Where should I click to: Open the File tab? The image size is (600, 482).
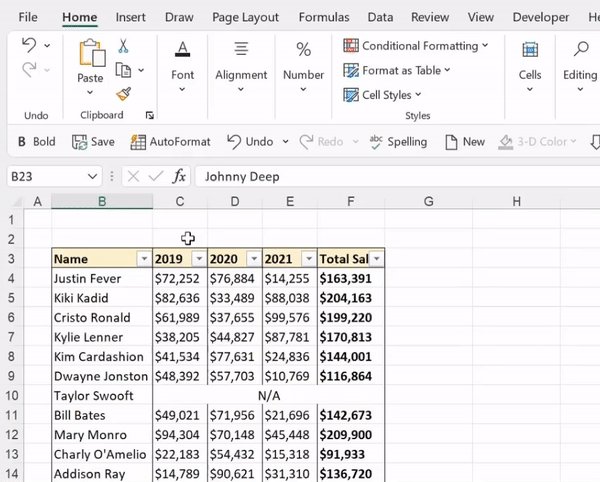point(28,17)
